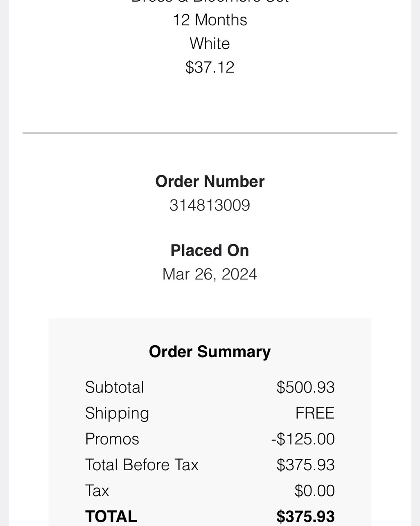Click the Tax label

coord(97,490)
